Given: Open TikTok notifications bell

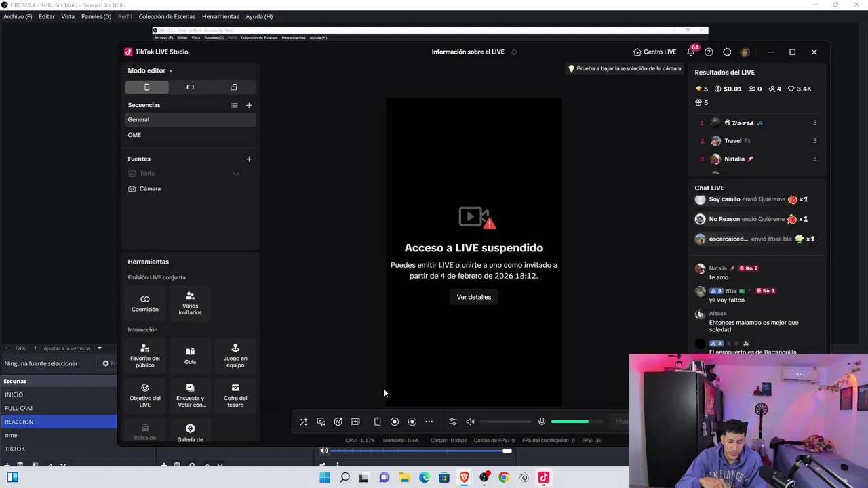Looking at the screenshot, I should (x=691, y=52).
